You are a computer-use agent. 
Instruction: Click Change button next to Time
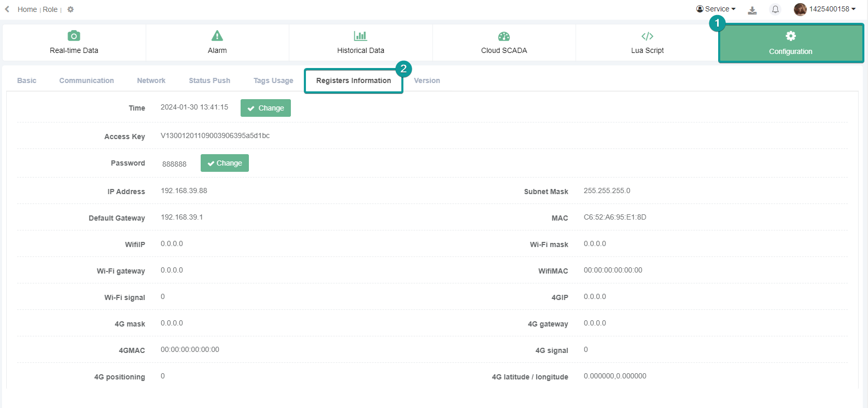[x=265, y=108]
